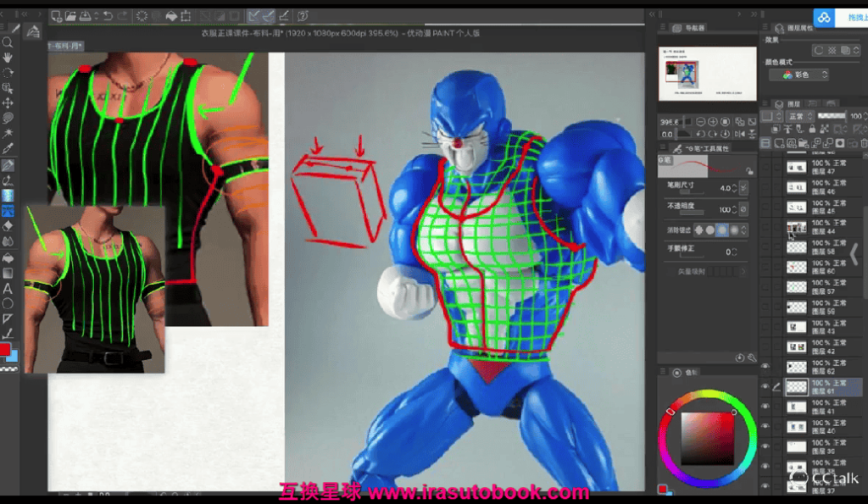Select the Hand move tool
The width and height of the screenshot is (868, 504).
tap(8, 58)
